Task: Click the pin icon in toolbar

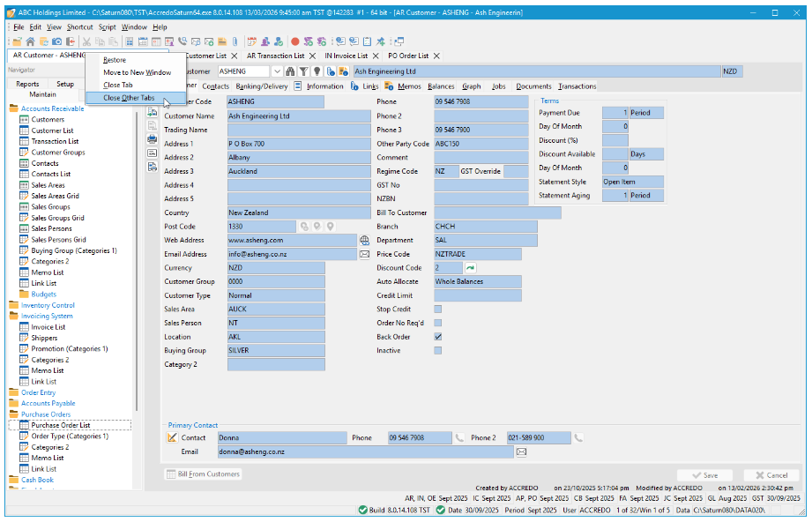Action: (x=381, y=41)
